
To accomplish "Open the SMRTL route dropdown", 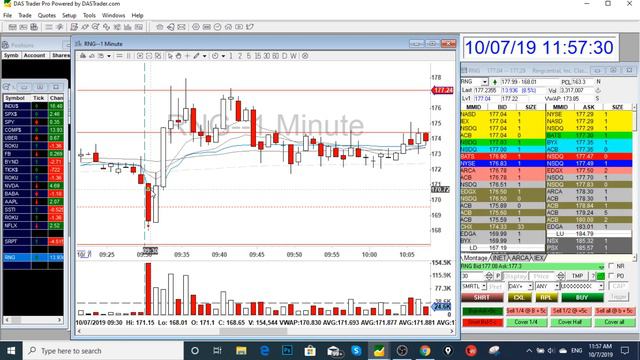I will 484,287.
